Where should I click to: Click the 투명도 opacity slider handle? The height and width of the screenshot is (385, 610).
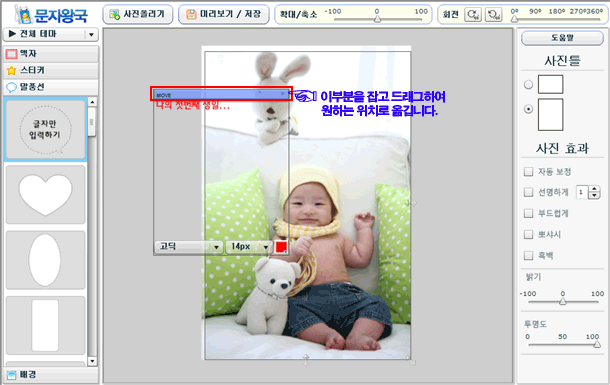click(597, 344)
